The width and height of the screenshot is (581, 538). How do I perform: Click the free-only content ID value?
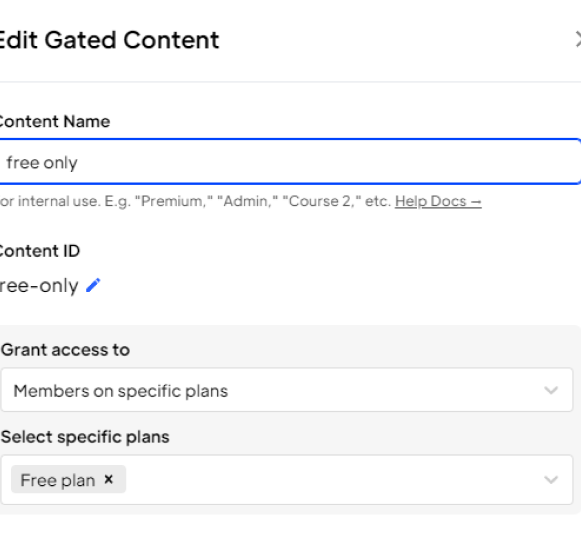click(39, 286)
